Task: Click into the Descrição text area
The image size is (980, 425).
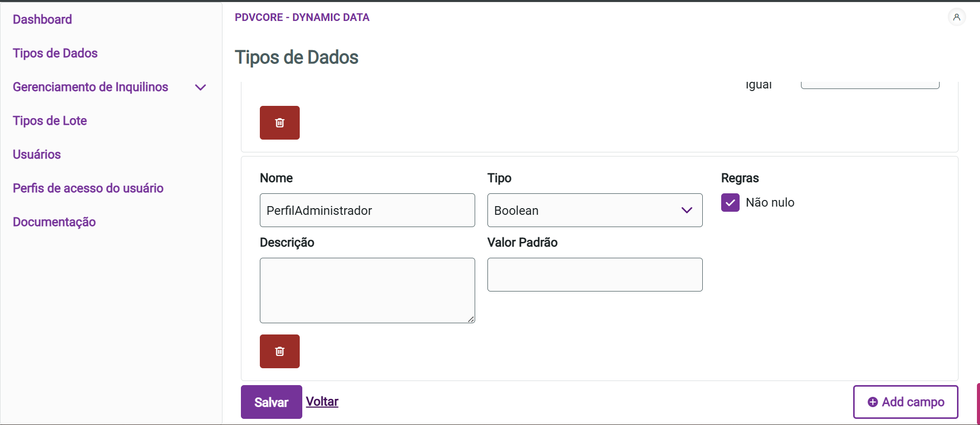Action: 367,290
